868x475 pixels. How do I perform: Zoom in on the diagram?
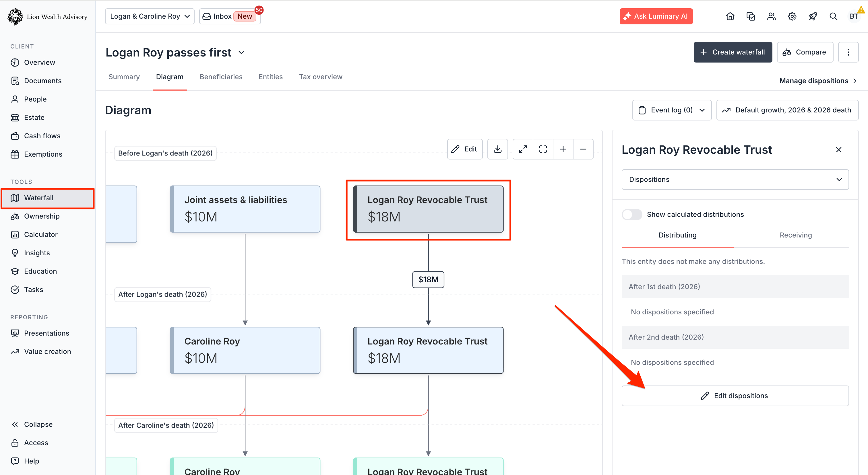563,149
